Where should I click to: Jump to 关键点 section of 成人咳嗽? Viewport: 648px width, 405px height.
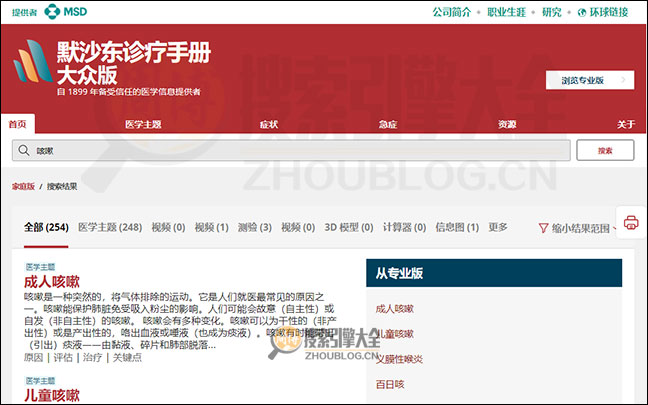click(127, 357)
